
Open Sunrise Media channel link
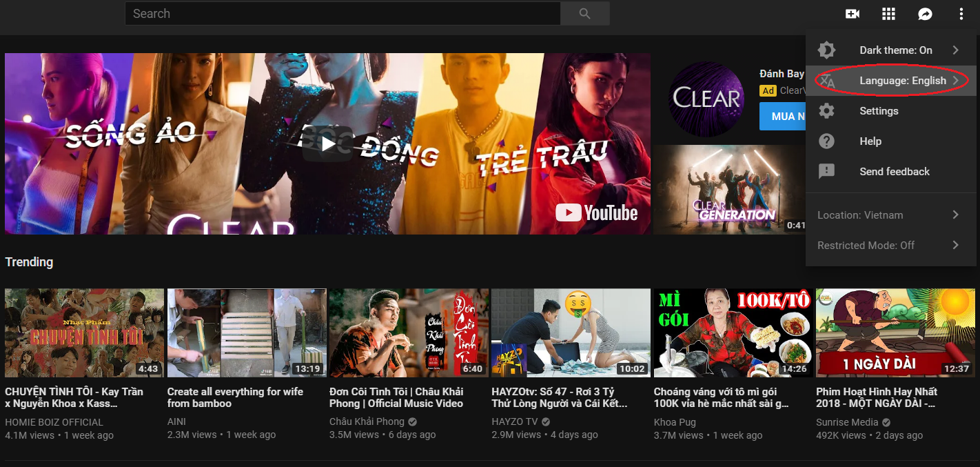click(x=847, y=422)
